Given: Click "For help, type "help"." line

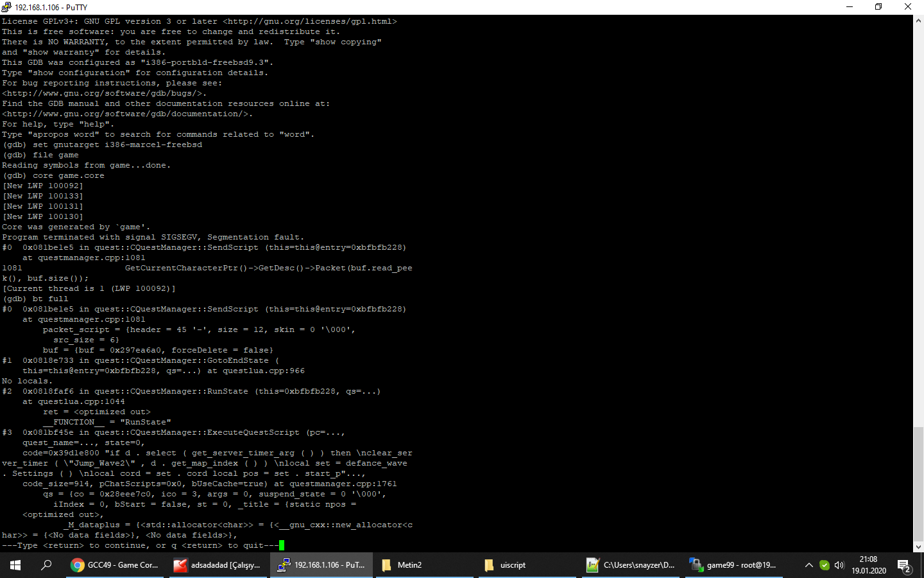Looking at the screenshot, I should click(58, 124).
